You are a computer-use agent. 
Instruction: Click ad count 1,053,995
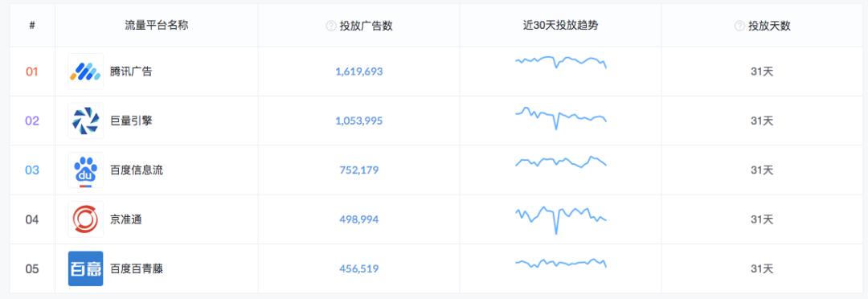click(358, 121)
